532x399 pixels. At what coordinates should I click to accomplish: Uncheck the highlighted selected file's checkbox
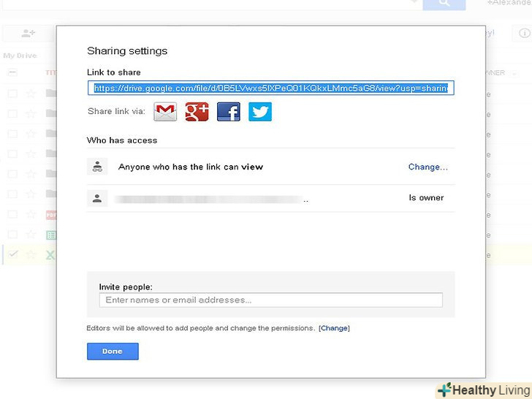tap(12, 254)
